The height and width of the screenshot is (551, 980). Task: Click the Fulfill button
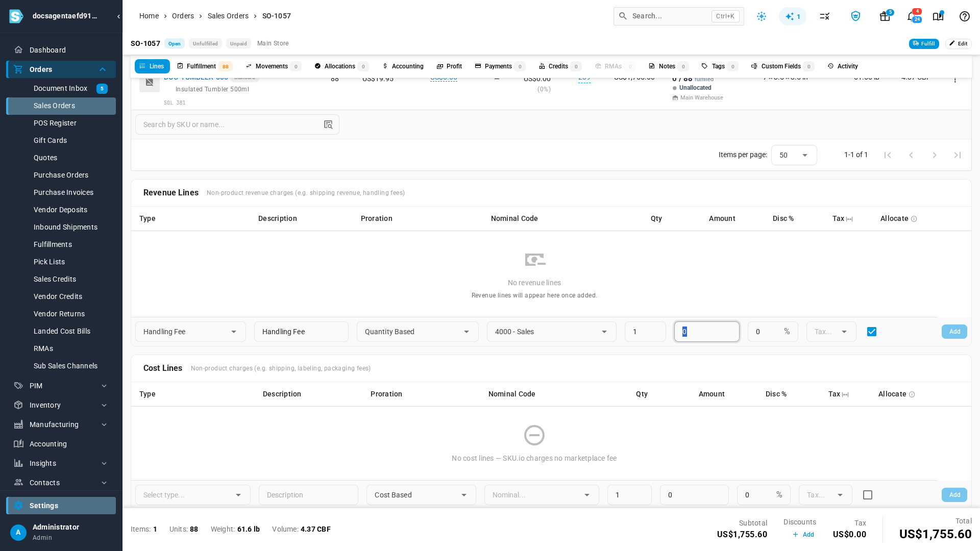(923, 44)
